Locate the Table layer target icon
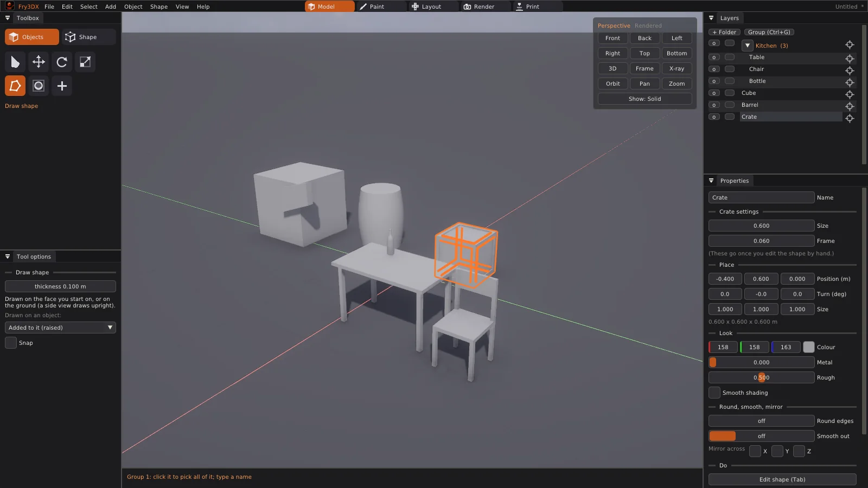The image size is (868, 488). pyautogui.click(x=850, y=58)
